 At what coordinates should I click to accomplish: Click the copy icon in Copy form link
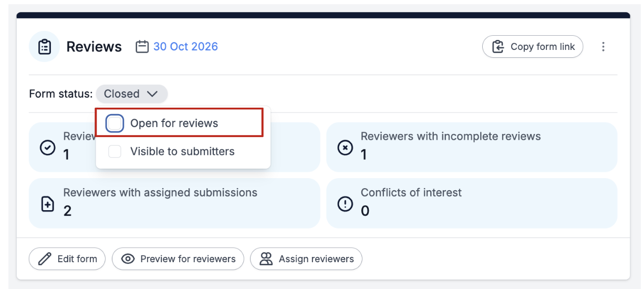click(x=497, y=47)
